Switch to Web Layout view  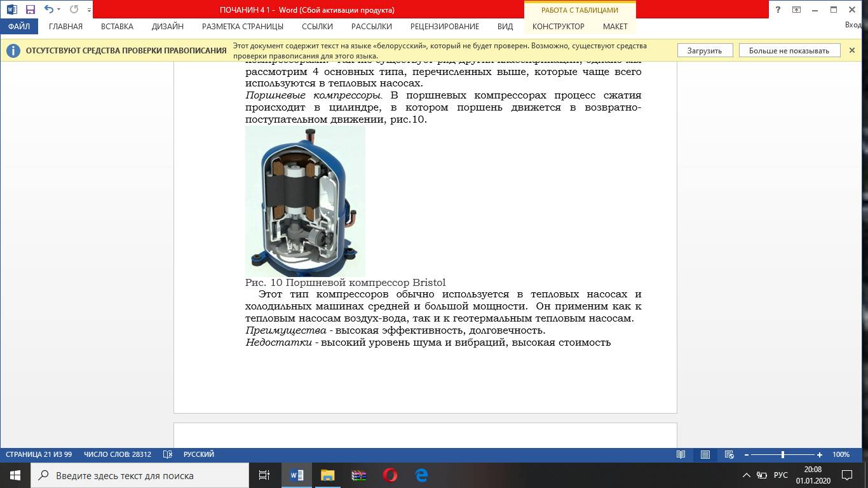pos(729,455)
